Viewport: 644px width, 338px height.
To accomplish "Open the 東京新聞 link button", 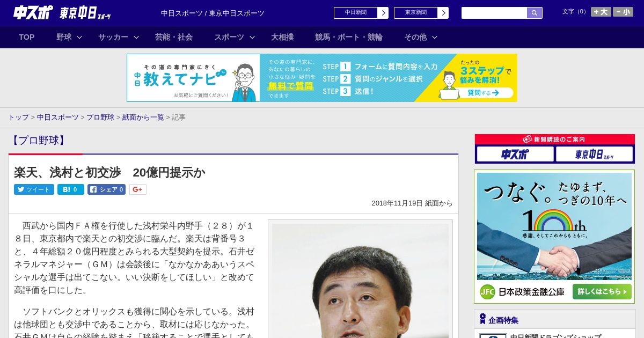I will (415, 13).
